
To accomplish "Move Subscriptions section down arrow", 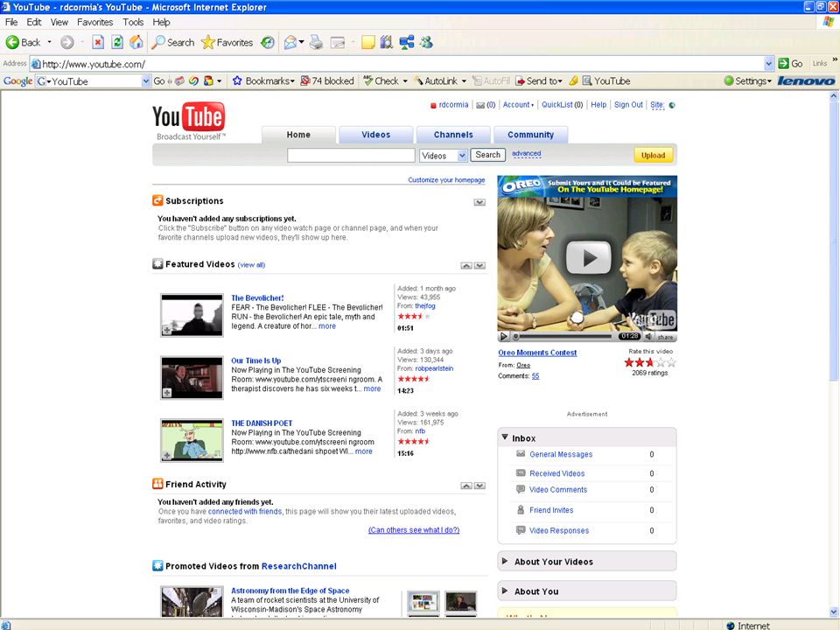I will 479,202.
